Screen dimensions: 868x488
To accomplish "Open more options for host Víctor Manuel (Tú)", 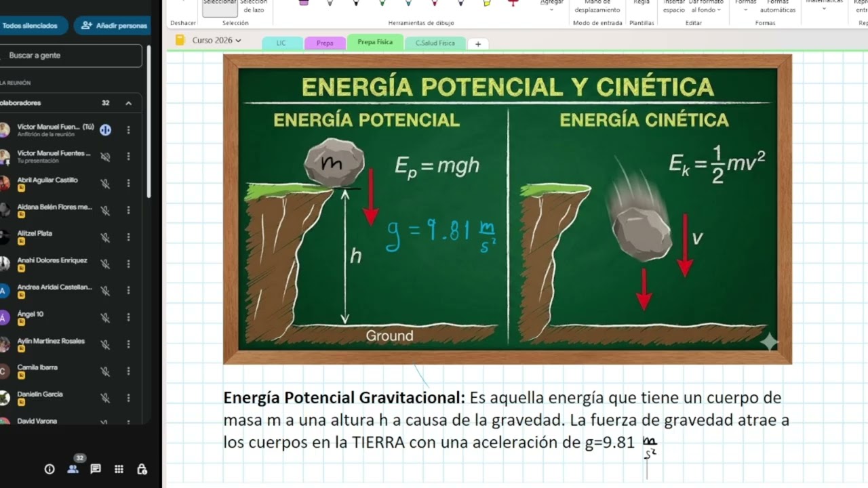I will tap(128, 130).
